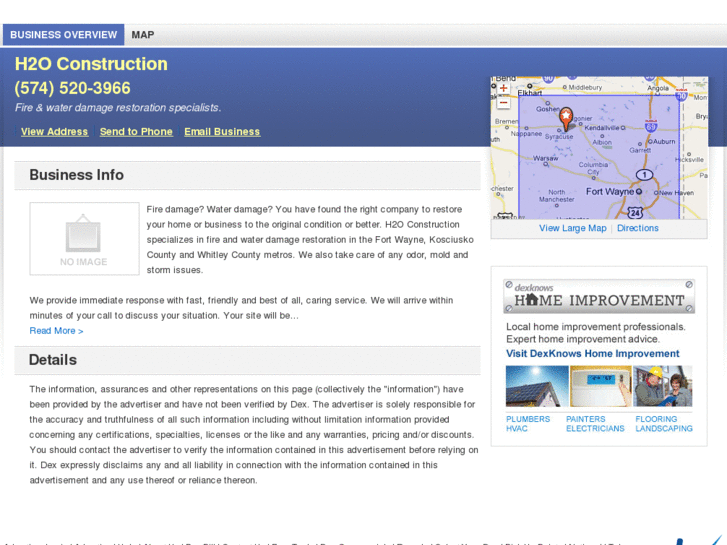The width and height of the screenshot is (727, 545).
Task: Click the No Image placeholder picture
Action: [84, 238]
